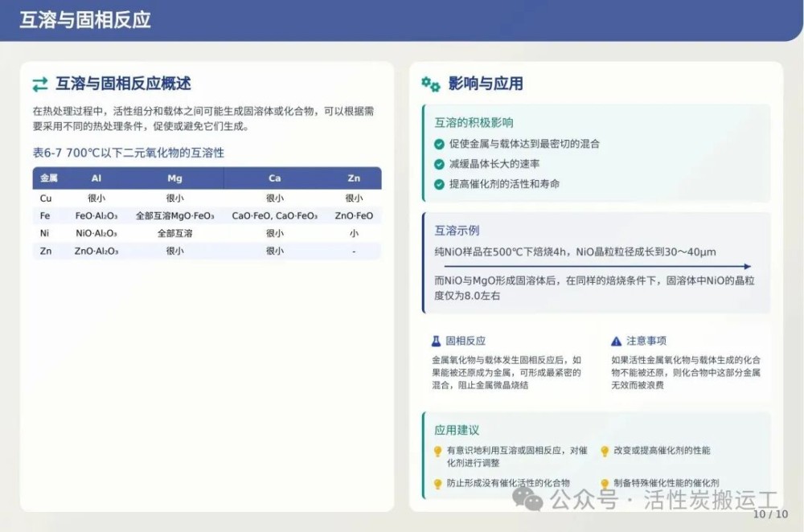Click the Zn column header in the table
This screenshot has height=532, width=804.
(x=354, y=178)
